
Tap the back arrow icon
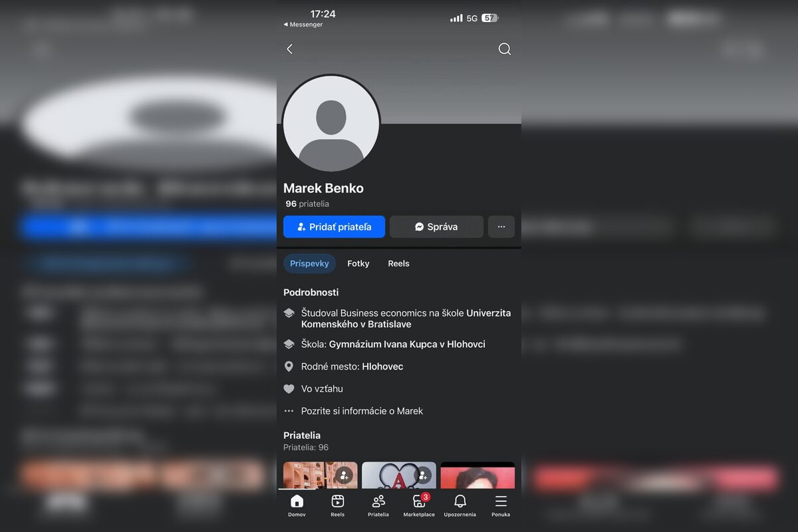(289, 49)
